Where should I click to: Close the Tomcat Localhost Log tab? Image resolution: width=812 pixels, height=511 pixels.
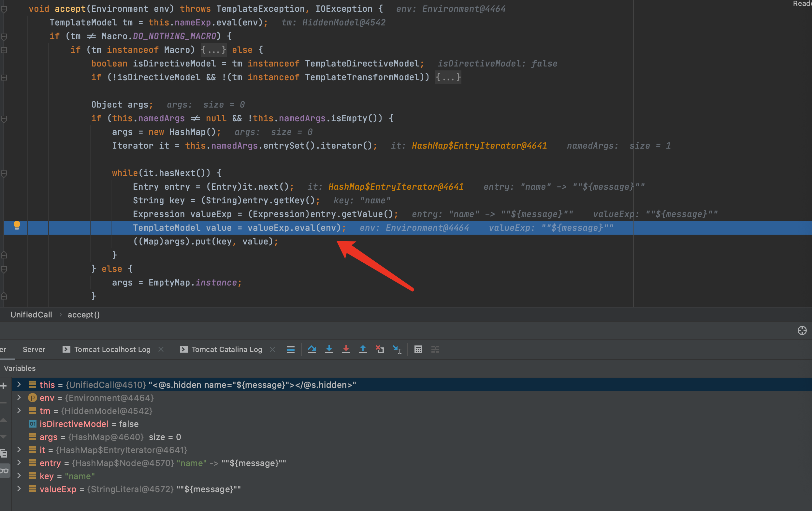[161, 349]
